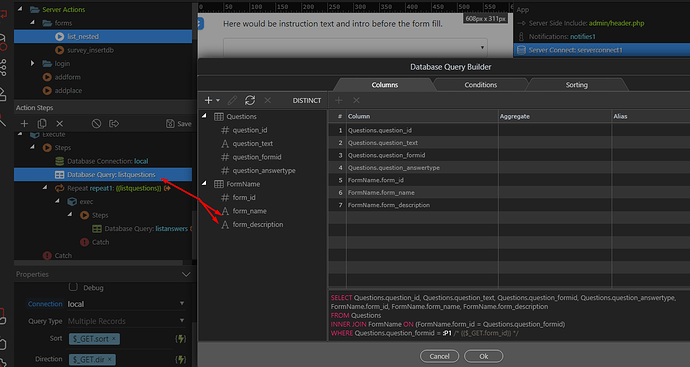Click the refresh icon in Query Builder toolbar
The height and width of the screenshot is (367, 690).
pyautogui.click(x=250, y=100)
